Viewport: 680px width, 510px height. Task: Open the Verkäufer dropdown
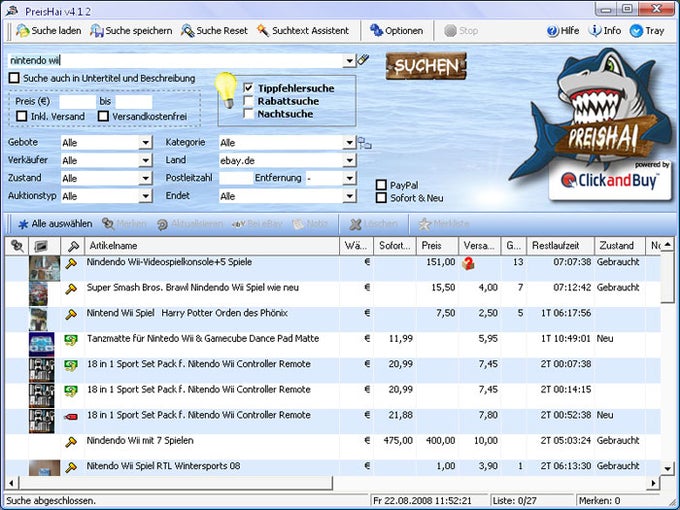[x=146, y=160]
